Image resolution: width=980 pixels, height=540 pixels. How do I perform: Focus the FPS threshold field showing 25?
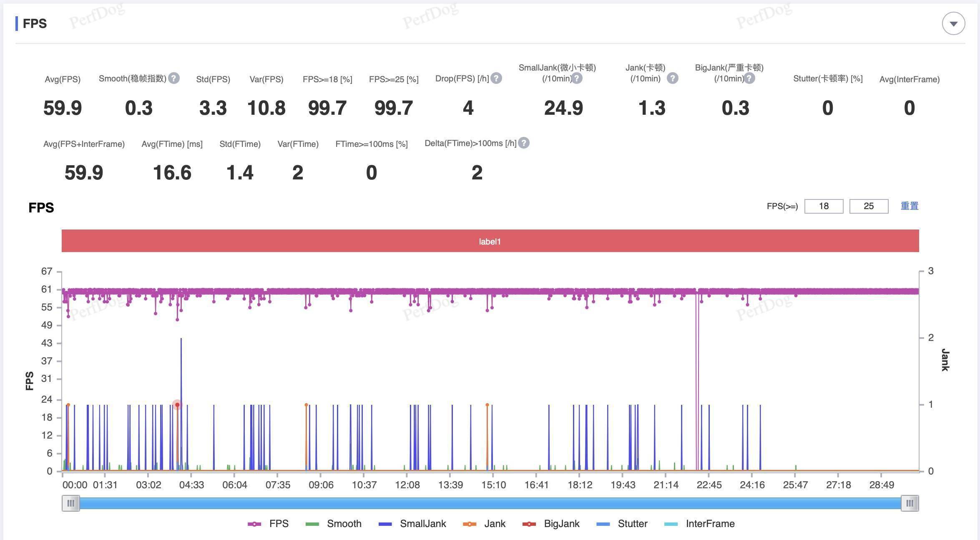869,206
